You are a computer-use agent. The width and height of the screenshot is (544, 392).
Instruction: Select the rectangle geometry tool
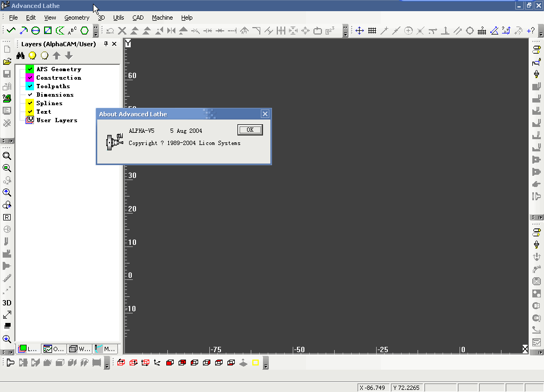tap(48, 30)
